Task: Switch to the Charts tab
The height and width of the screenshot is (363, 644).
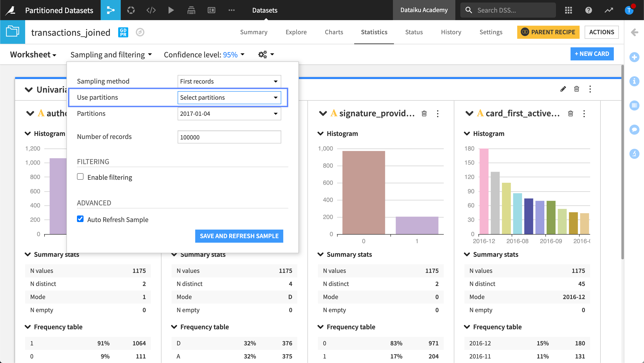Action: (x=334, y=32)
